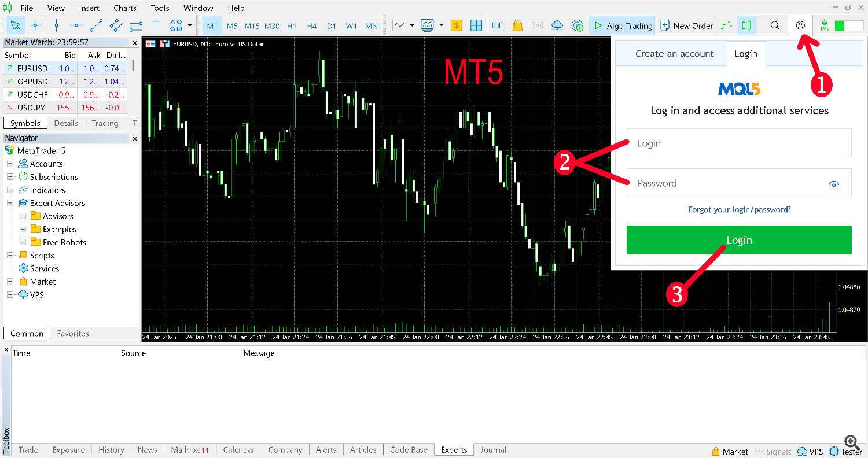Click the green connection status bar
The width and height of the screenshot is (868, 458).
click(848, 25)
